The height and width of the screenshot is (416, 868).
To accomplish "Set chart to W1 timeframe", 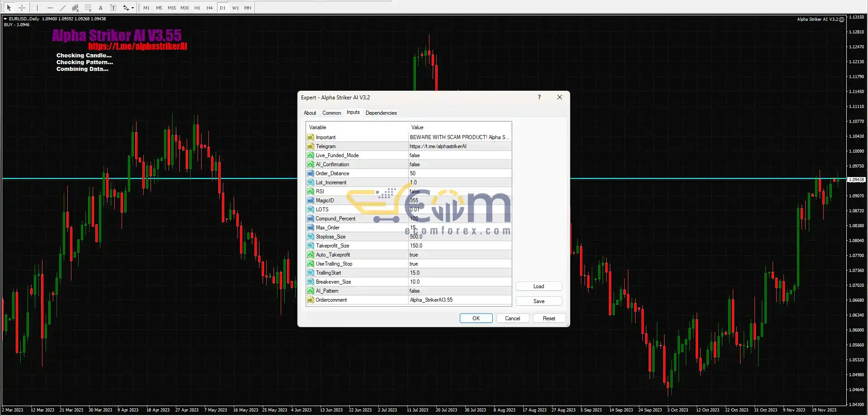I will click(x=235, y=8).
